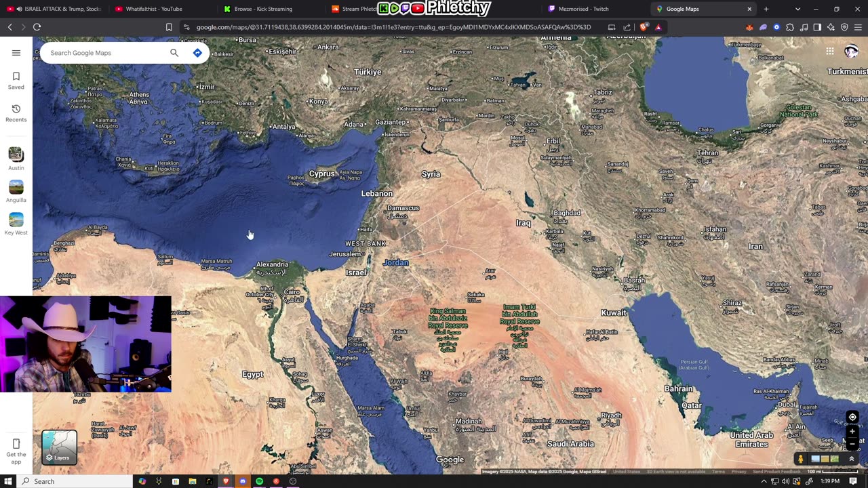Screen dimensions: 868x488
Task: Zoom in the map with plus button
Action: pos(852,431)
